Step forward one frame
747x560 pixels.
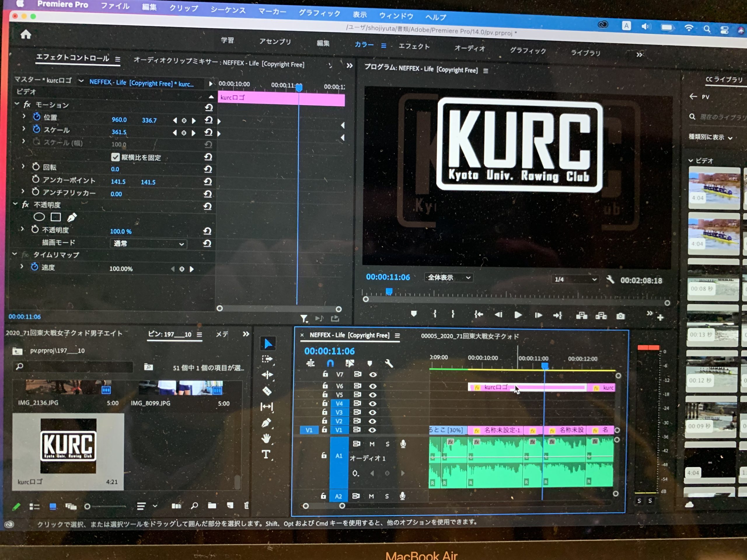(538, 315)
